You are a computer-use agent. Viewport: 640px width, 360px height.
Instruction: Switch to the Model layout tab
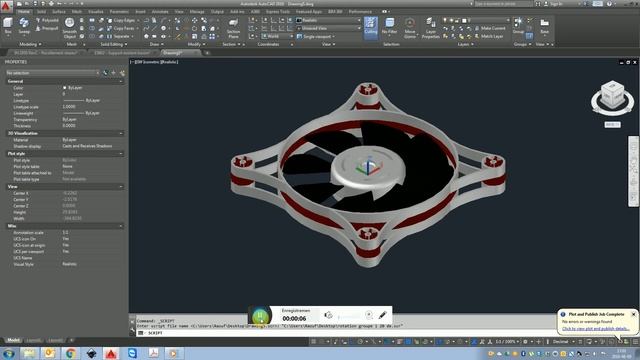coord(13,340)
